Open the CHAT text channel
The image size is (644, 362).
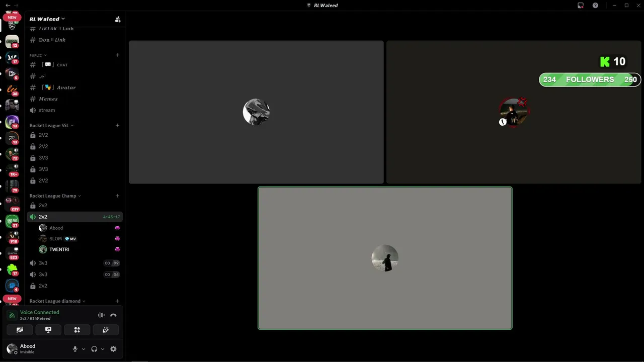click(x=74, y=65)
